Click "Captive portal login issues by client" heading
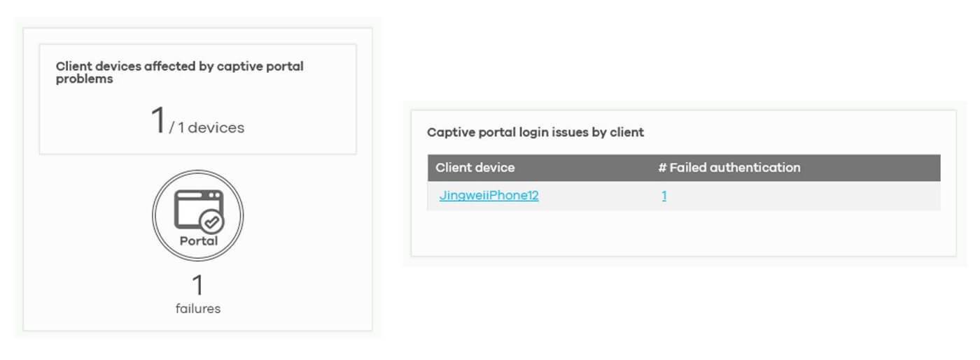Viewport: 980px width, 360px height. 535,132
